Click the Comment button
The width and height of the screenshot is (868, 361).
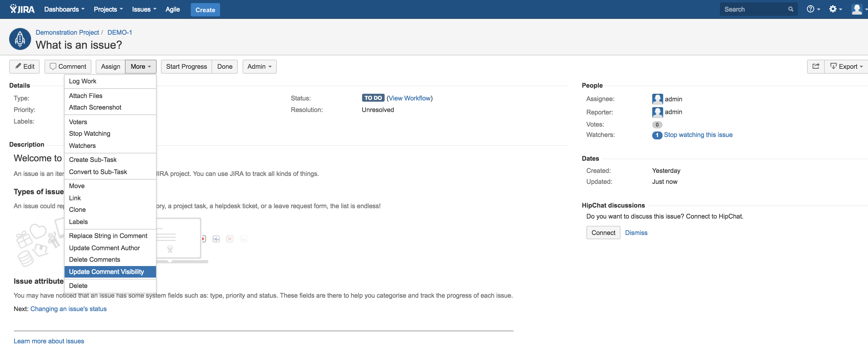pos(68,66)
